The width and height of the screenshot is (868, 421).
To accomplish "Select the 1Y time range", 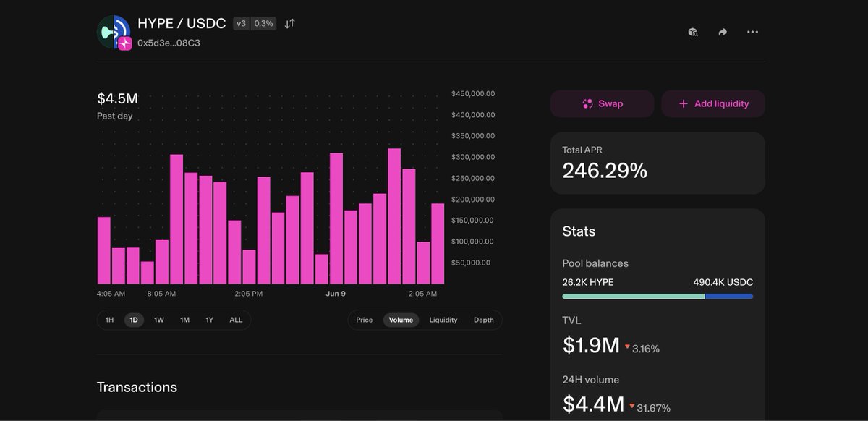I will [x=210, y=320].
